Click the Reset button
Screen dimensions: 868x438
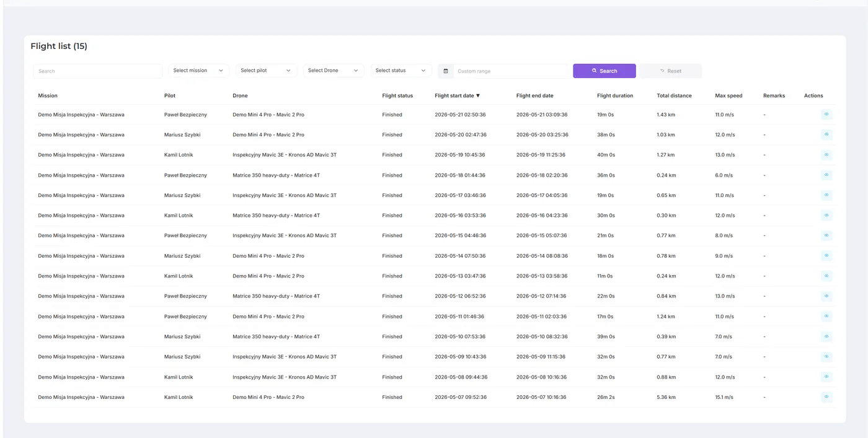pyautogui.click(x=671, y=71)
